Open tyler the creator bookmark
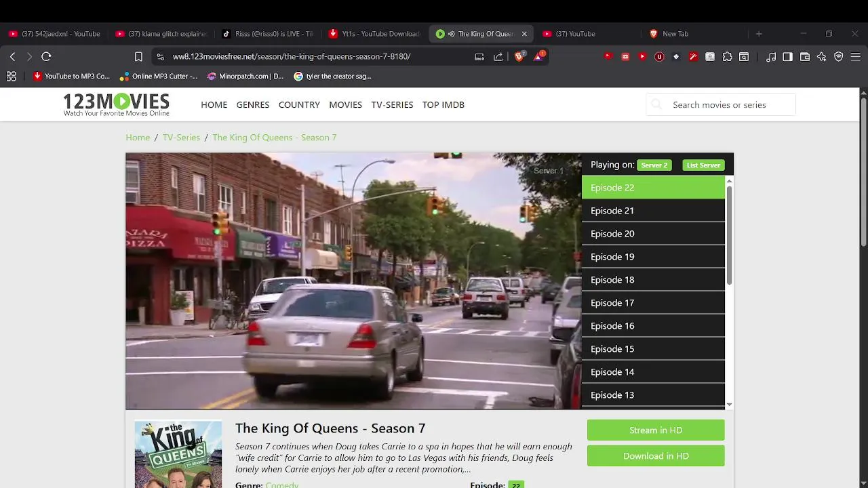 pos(333,76)
